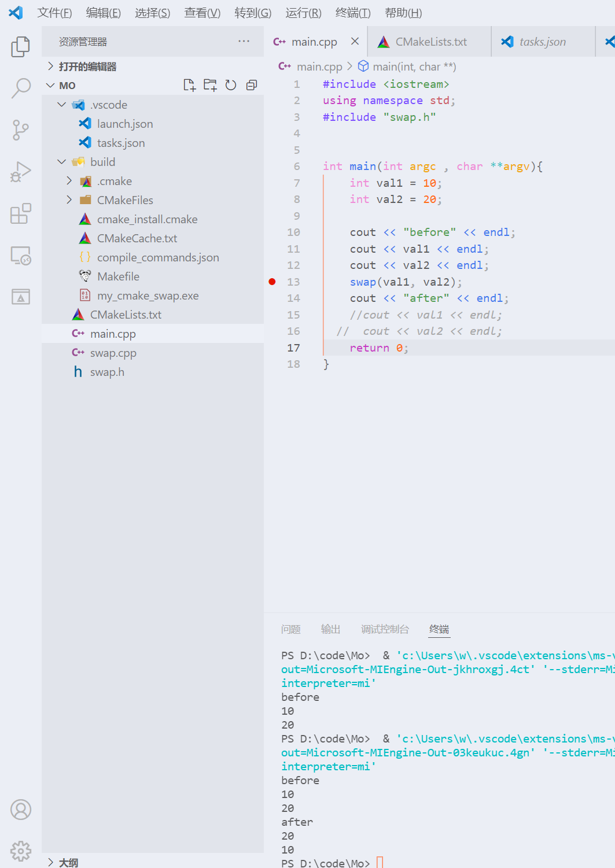Open cmake_install.cmake file

tap(153, 219)
